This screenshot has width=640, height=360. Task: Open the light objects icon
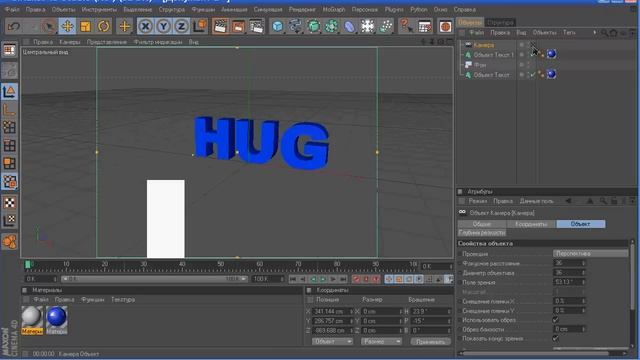386,27
